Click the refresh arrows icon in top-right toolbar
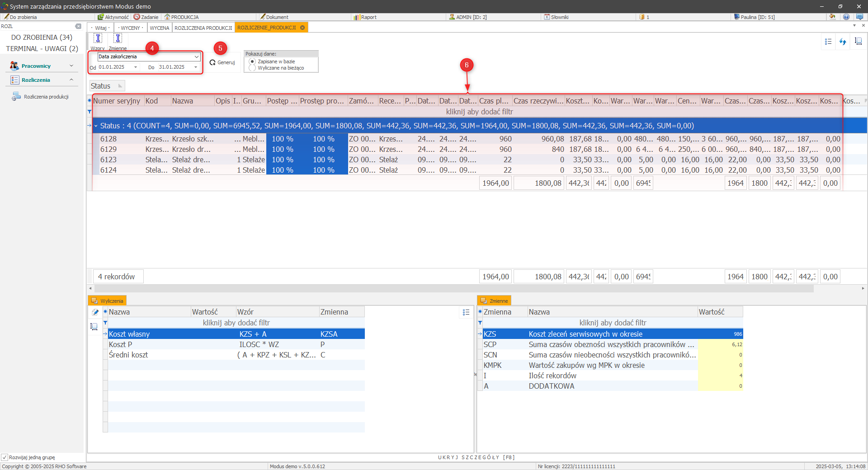 click(x=843, y=42)
